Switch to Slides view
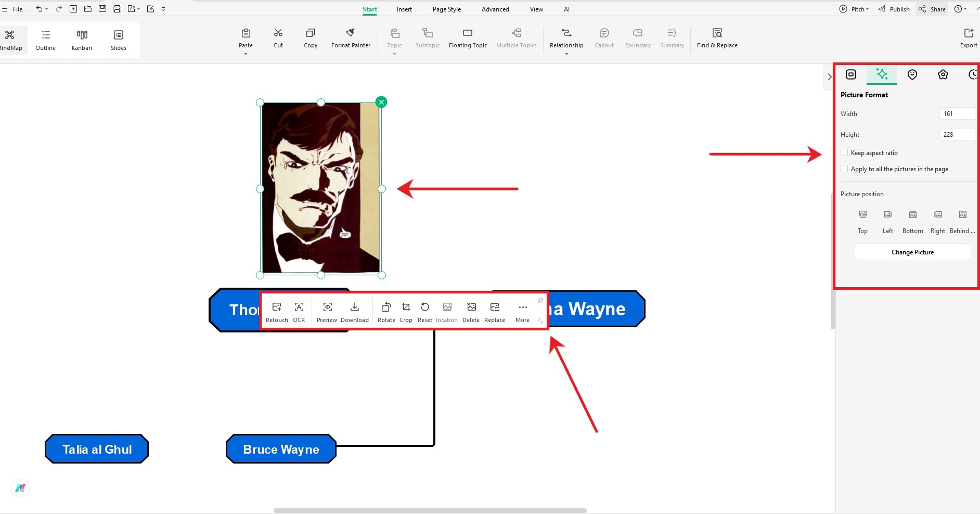 tap(119, 40)
